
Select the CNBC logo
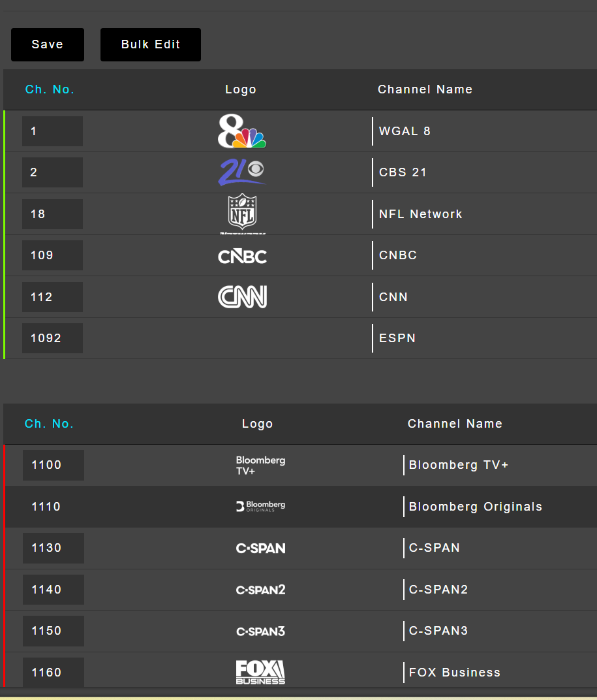[x=242, y=256]
